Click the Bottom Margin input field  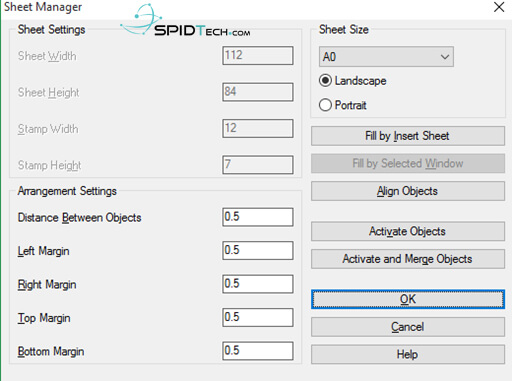click(258, 351)
